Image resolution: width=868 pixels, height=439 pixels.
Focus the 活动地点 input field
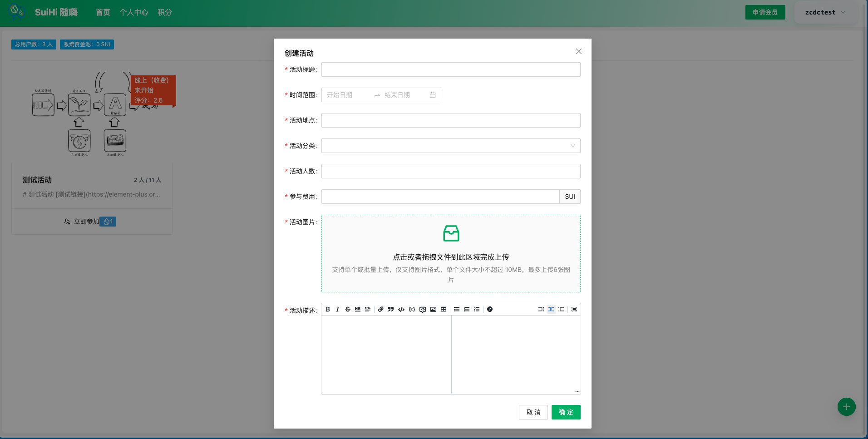[451, 120]
